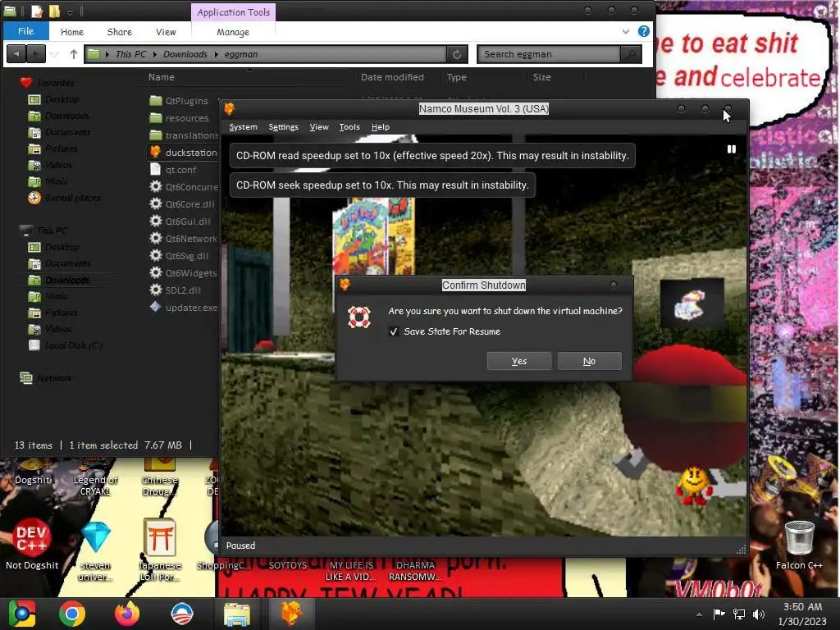Expand the dropdown arrow after This PC
The height and width of the screenshot is (630, 840).
[155, 54]
